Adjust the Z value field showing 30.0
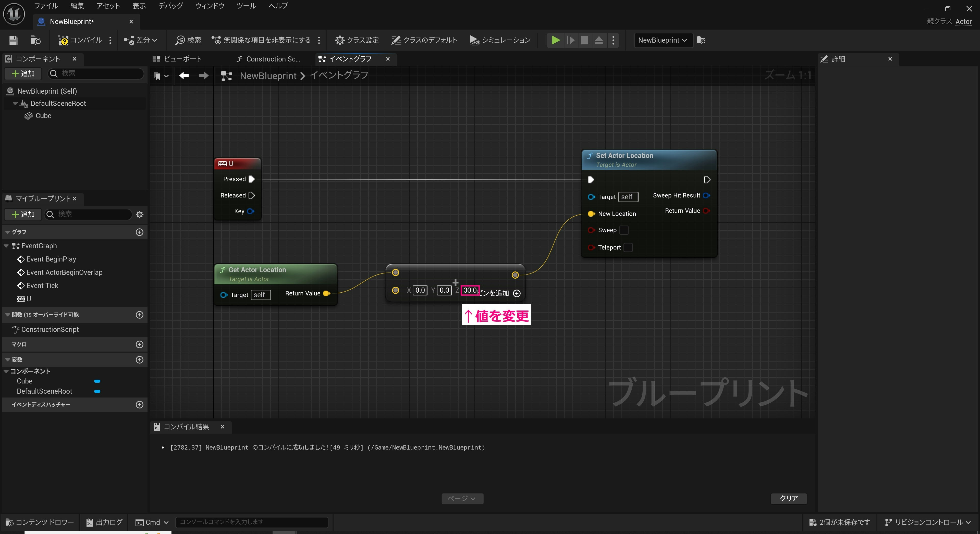Image resolution: width=980 pixels, height=534 pixels. pyautogui.click(x=470, y=290)
